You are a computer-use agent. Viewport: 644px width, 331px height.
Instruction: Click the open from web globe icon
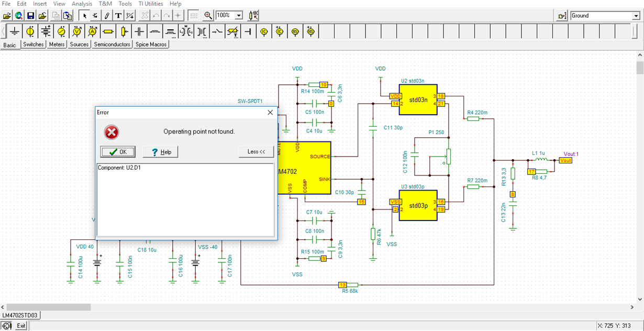[x=19, y=16]
